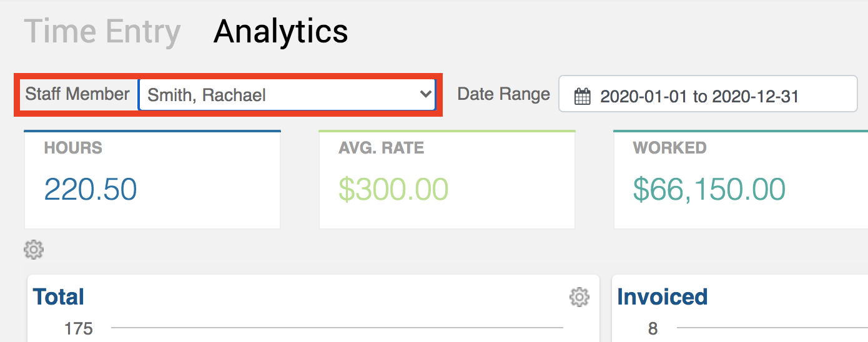
Task: Click the Total chart title
Action: coord(58,296)
